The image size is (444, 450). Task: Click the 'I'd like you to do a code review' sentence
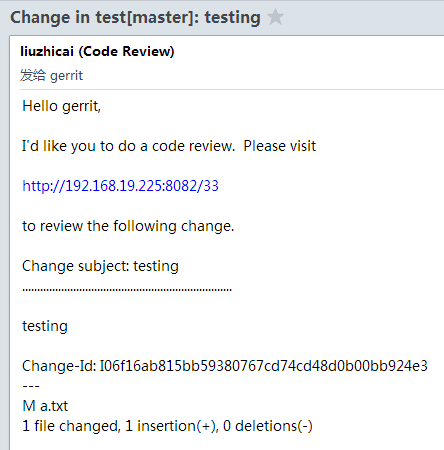coord(128,146)
